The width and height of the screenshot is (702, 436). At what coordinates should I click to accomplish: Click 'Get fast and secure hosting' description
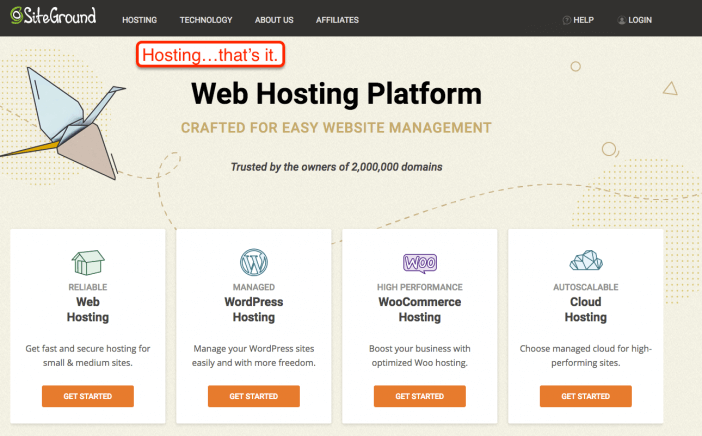(x=88, y=355)
